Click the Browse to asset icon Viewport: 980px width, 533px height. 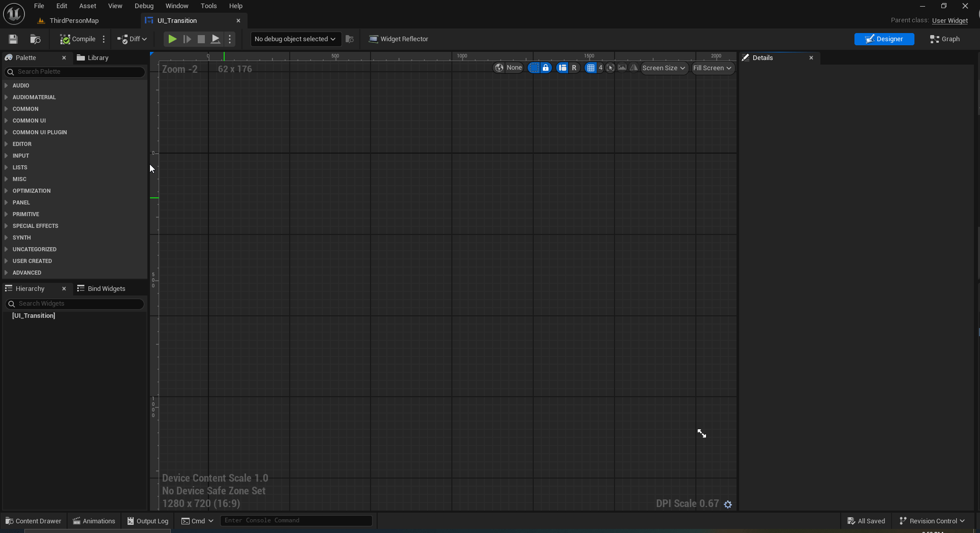[35, 39]
